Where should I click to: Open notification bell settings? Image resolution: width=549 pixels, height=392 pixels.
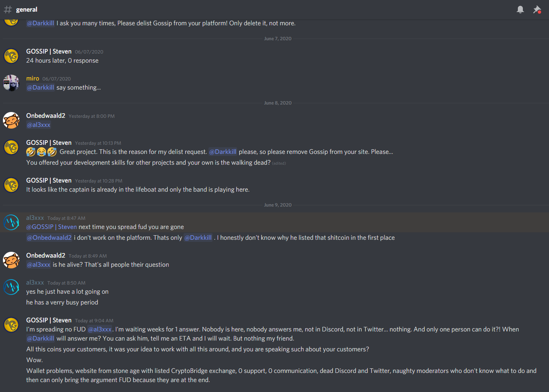520,10
